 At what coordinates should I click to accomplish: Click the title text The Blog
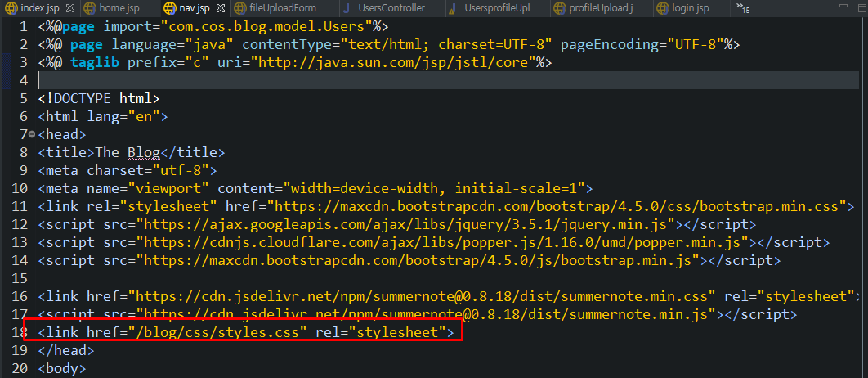coord(128,152)
